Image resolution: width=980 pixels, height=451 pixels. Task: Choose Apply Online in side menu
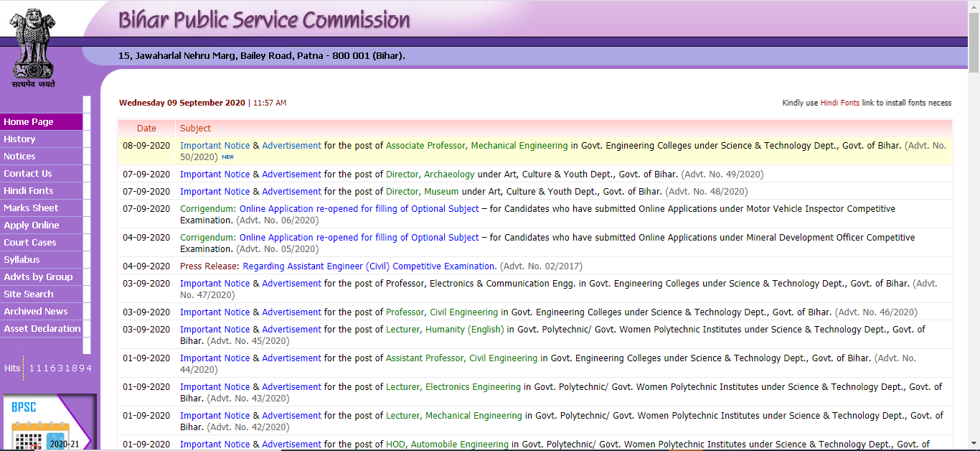(x=32, y=225)
